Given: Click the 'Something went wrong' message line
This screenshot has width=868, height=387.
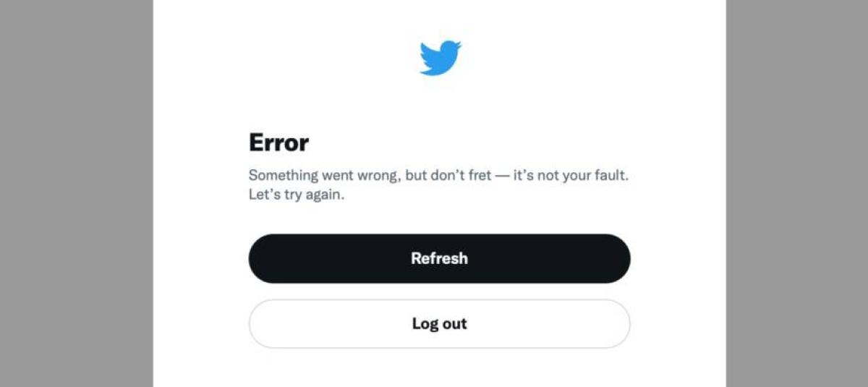Looking at the screenshot, I should tap(438, 175).
